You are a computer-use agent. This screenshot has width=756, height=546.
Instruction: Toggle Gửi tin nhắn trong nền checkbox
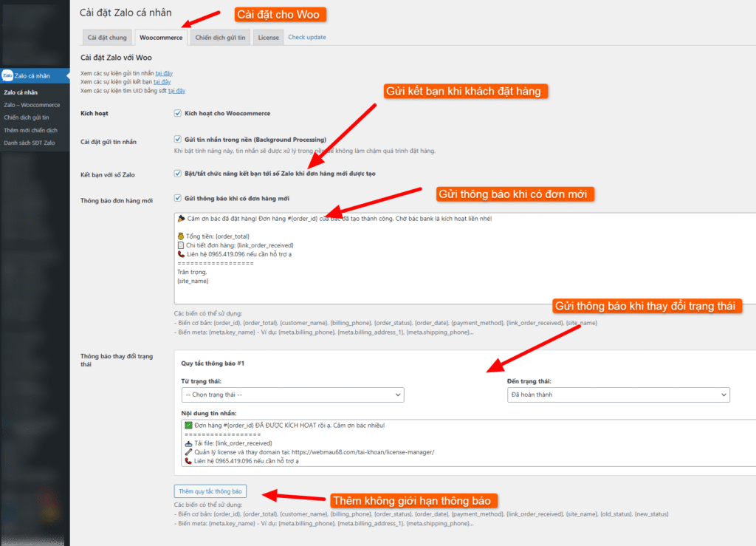[x=177, y=139]
